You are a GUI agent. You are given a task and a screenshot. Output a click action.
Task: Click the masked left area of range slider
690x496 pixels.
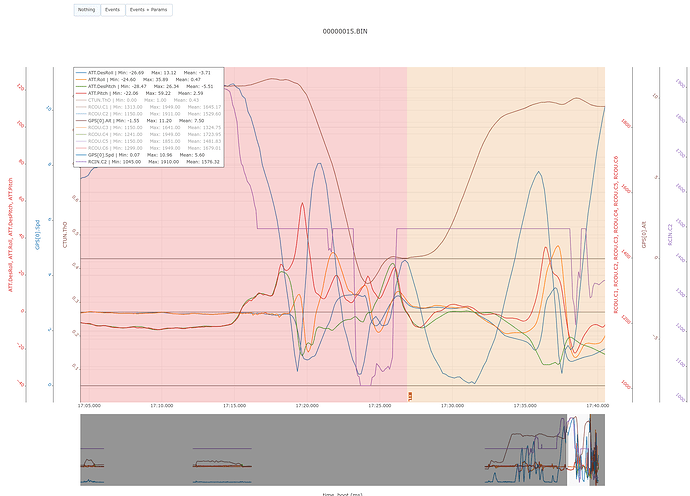pos(323,450)
